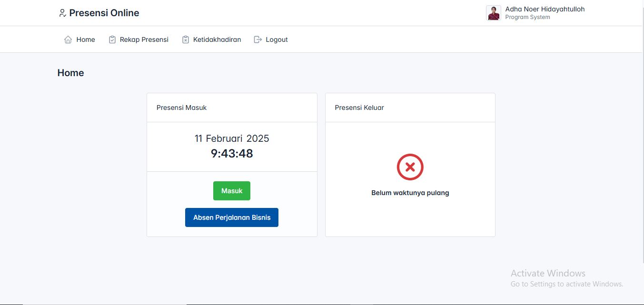Click the Presensi Masuk card header
The width and height of the screenshot is (644, 305).
[232, 108]
